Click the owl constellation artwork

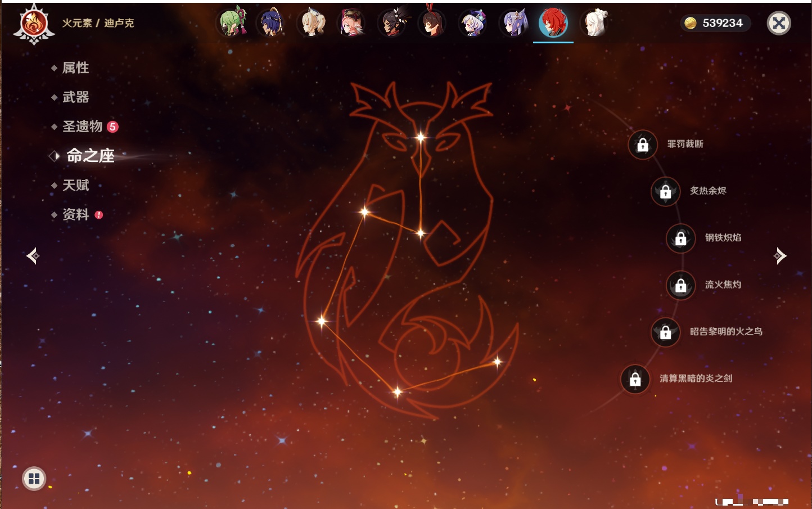407,250
